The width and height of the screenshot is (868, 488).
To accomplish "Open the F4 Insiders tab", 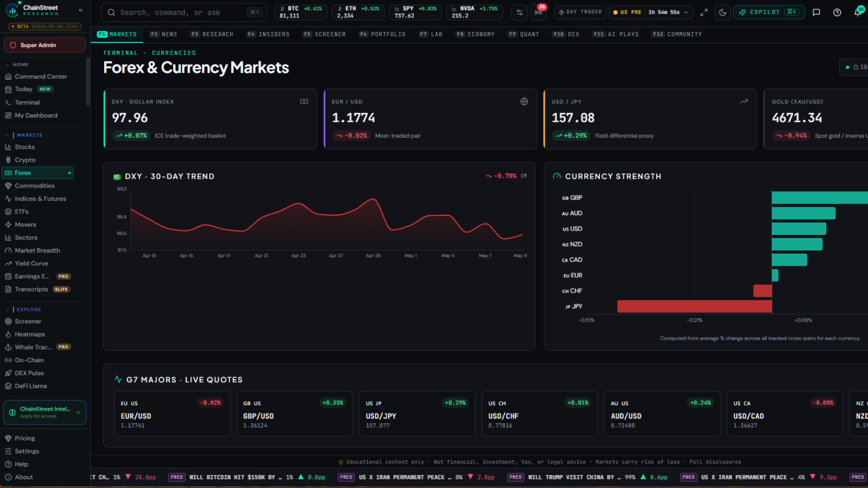I will pyautogui.click(x=268, y=34).
